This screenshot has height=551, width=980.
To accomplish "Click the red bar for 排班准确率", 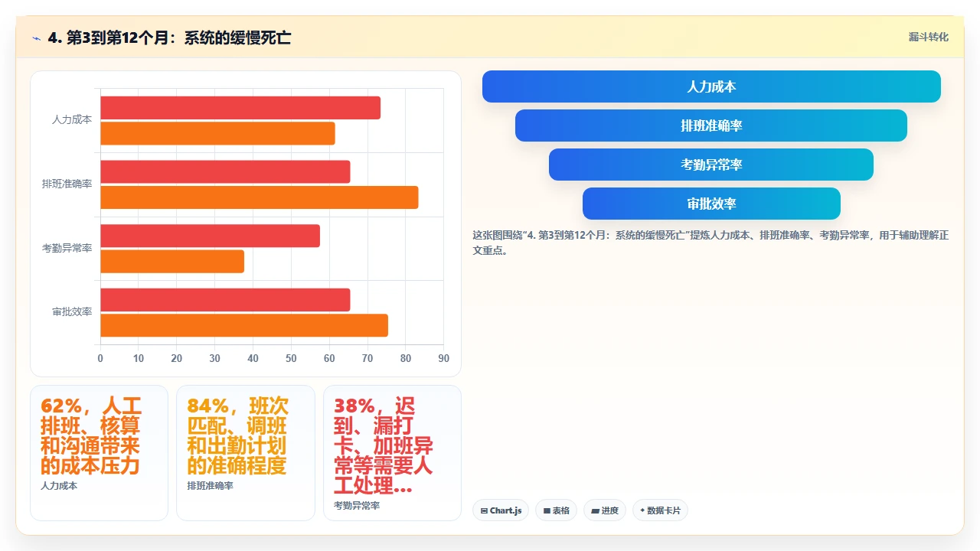I will (225, 171).
